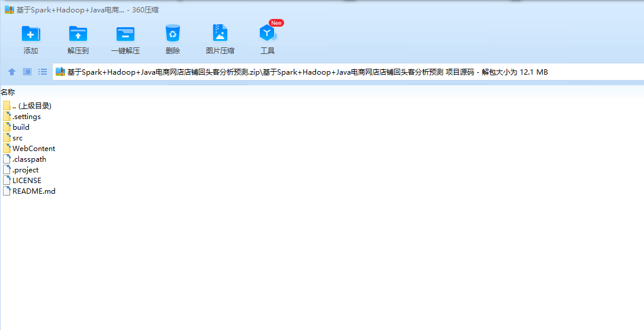The height and width of the screenshot is (330, 644).
Task: Select the '.classpath' file name
Action: tap(29, 159)
